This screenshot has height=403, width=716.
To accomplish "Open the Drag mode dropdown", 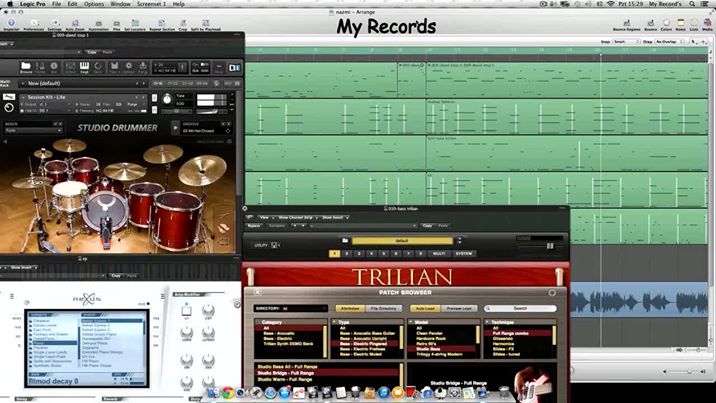I will click(x=669, y=42).
